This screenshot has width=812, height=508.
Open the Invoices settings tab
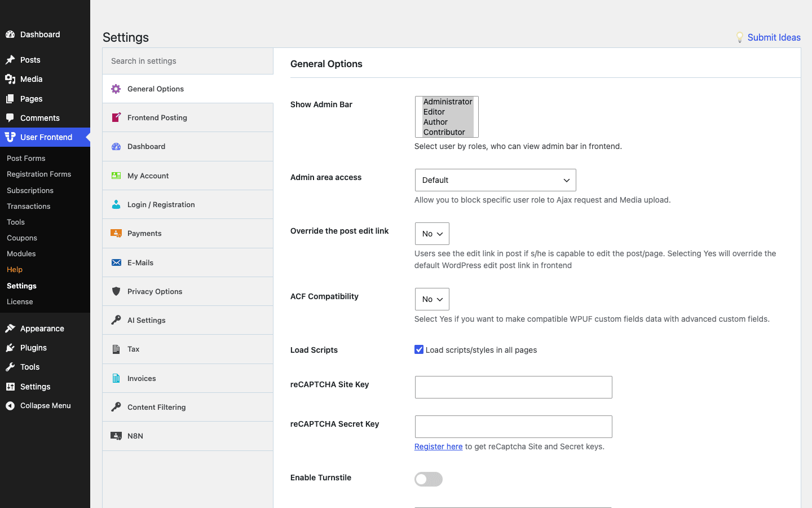(188, 378)
